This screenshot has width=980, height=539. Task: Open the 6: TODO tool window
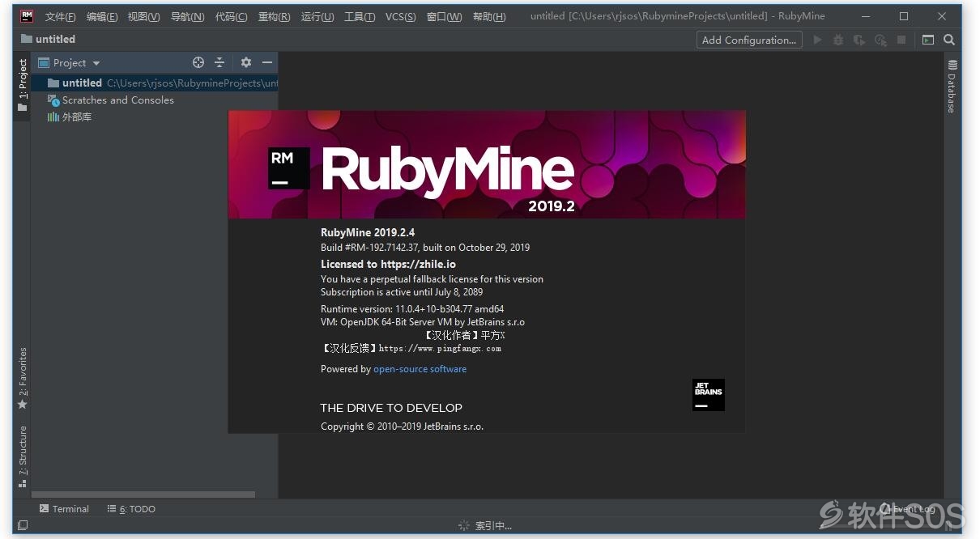(x=131, y=509)
